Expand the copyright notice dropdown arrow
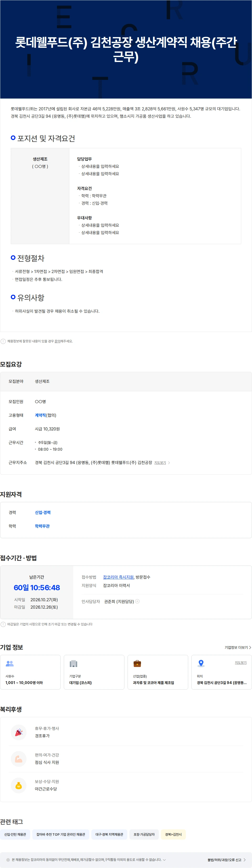This screenshot has height=868, width=252. (164, 860)
